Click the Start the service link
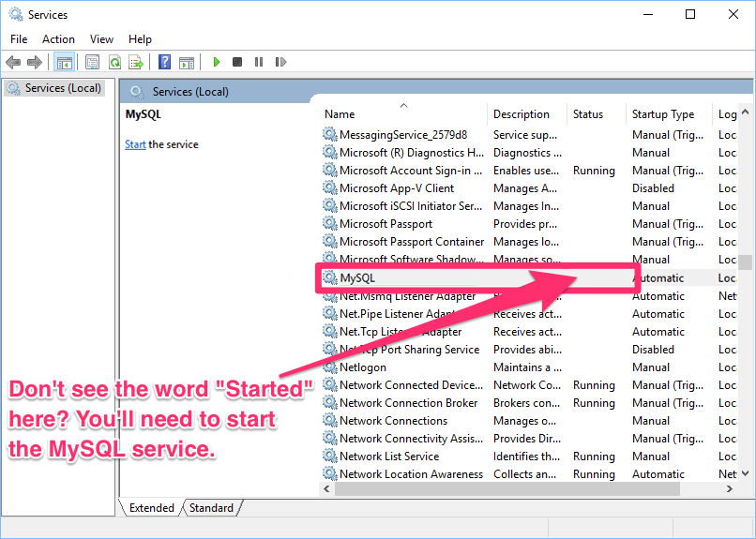Viewport: 756px width, 539px height. click(135, 144)
